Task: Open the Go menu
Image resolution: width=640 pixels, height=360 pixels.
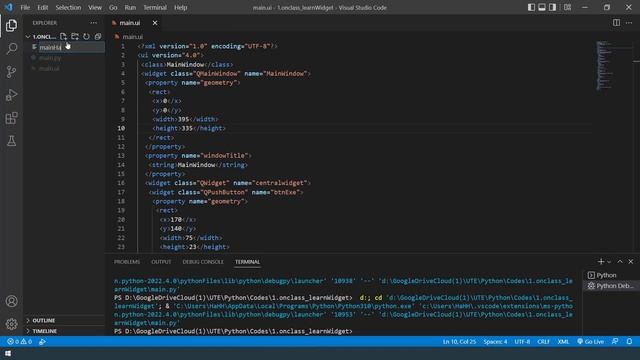Action: tap(113, 7)
